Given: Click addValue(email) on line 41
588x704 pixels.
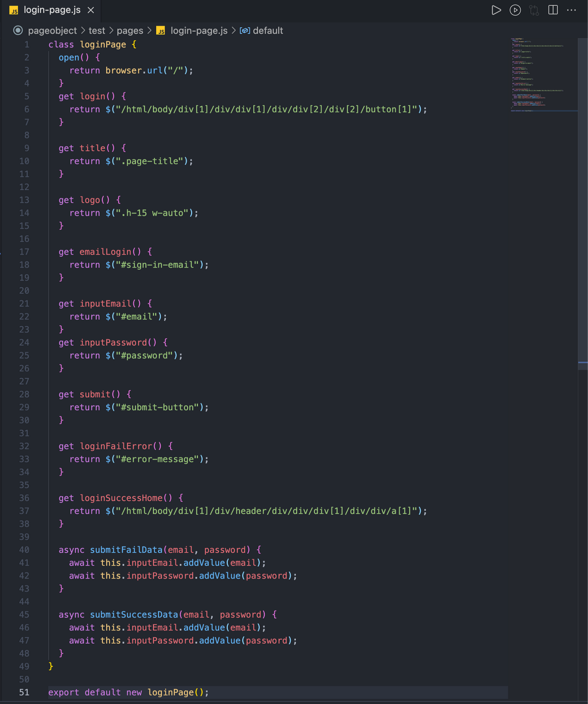Looking at the screenshot, I should coord(222,563).
